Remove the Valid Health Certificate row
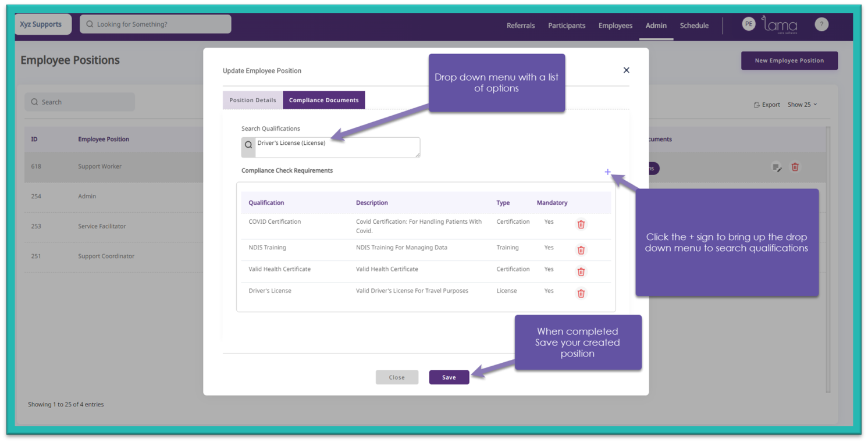The width and height of the screenshot is (868, 443). point(581,271)
